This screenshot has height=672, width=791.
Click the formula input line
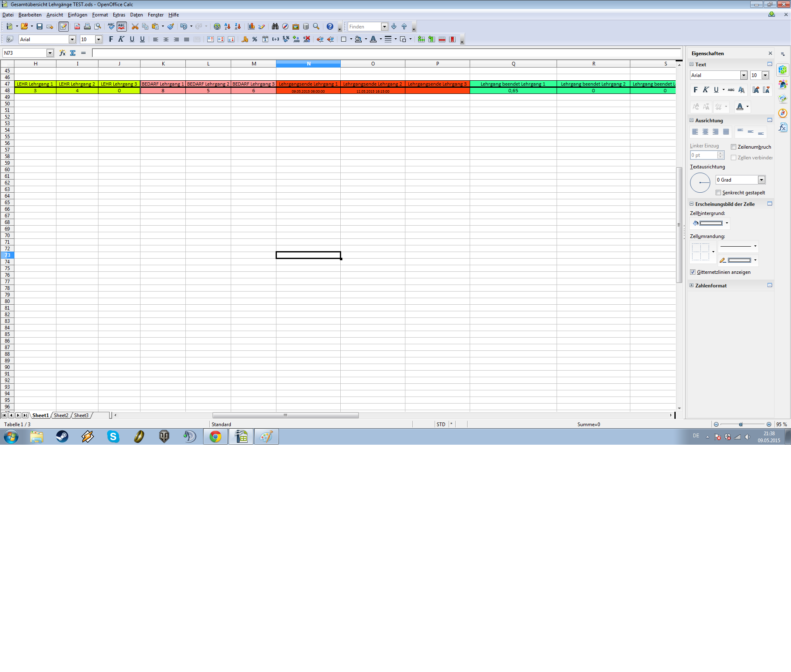(386, 53)
